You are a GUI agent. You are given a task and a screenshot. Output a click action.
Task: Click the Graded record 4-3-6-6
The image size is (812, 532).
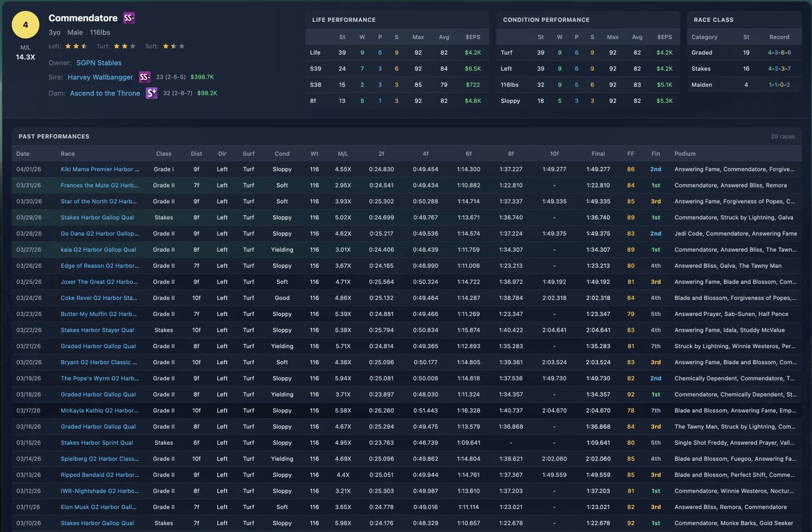pos(779,53)
